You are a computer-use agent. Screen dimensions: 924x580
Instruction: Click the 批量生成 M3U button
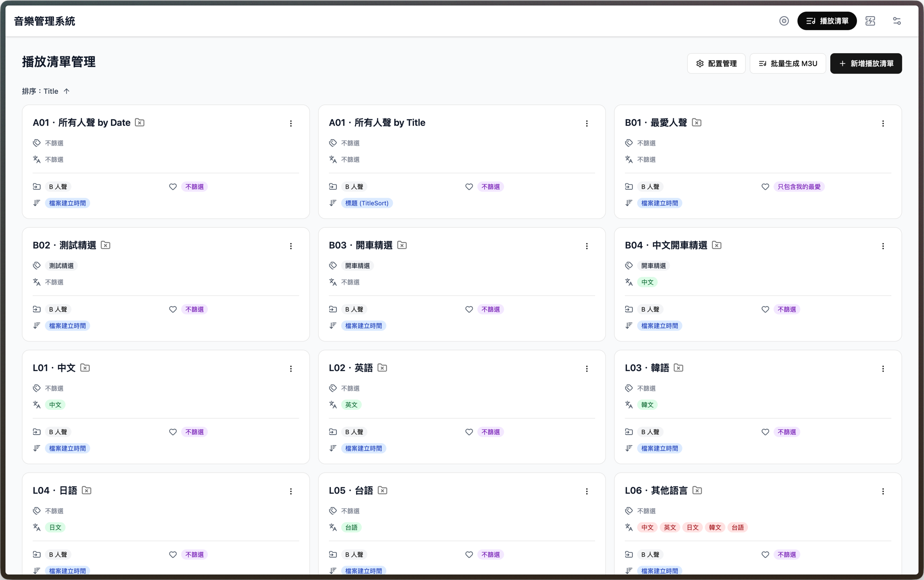click(x=788, y=63)
